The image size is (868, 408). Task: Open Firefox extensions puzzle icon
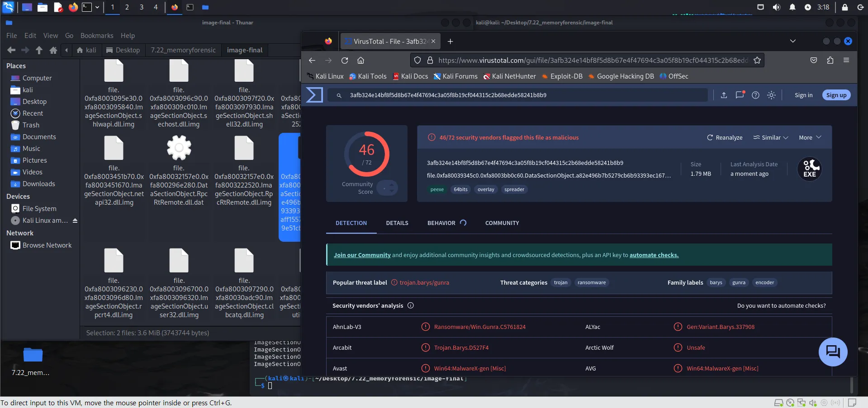(x=830, y=60)
